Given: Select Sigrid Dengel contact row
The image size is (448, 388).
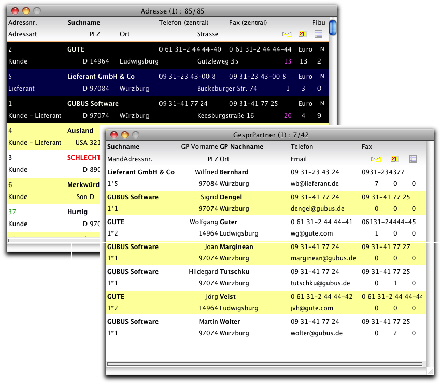Looking at the screenshot, I should point(266,203).
